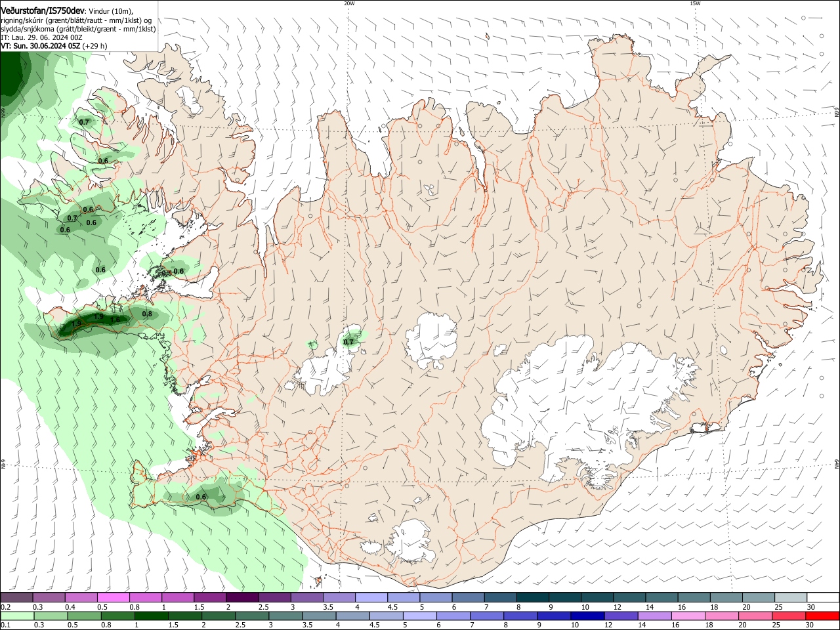840x630 pixels.
Task: Pick the royal blue swatch labelled 8 in the lower legend
Action: click(520, 616)
